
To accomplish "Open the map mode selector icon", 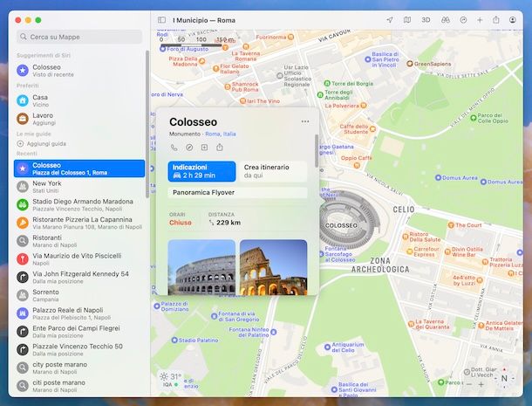I will tap(407, 20).
